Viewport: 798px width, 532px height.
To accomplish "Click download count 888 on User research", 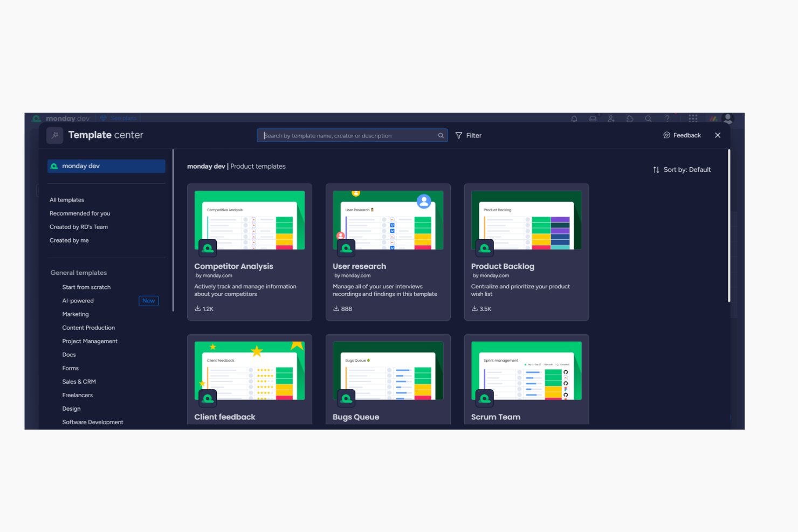I will tap(343, 309).
